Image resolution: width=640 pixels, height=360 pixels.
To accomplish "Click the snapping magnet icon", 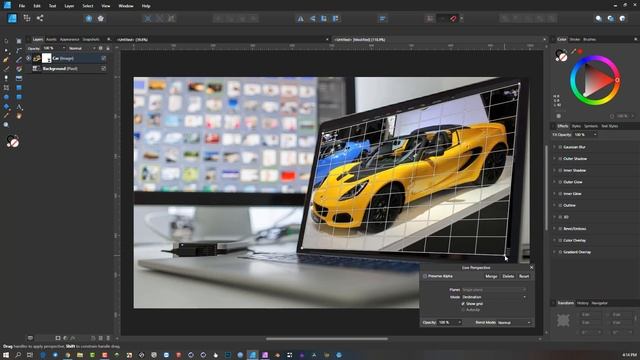I will pyautogui.click(x=453, y=19).
